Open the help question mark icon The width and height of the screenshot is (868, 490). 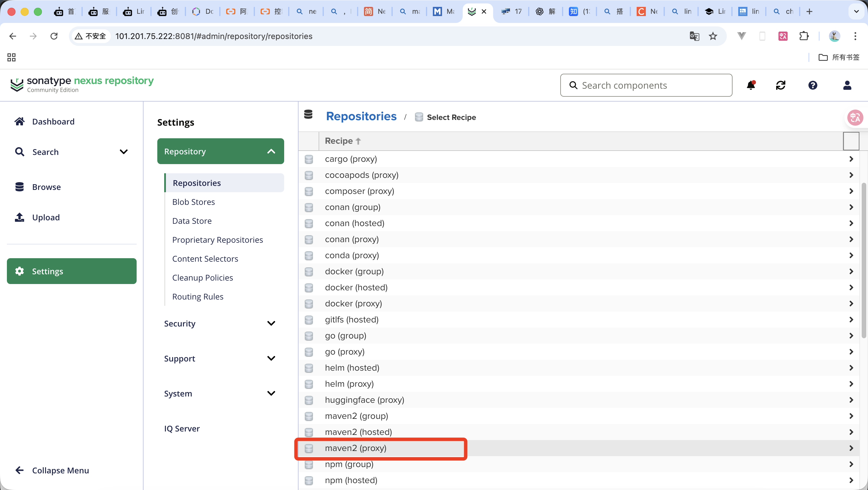pyautogui.click(x=812, y=85)
